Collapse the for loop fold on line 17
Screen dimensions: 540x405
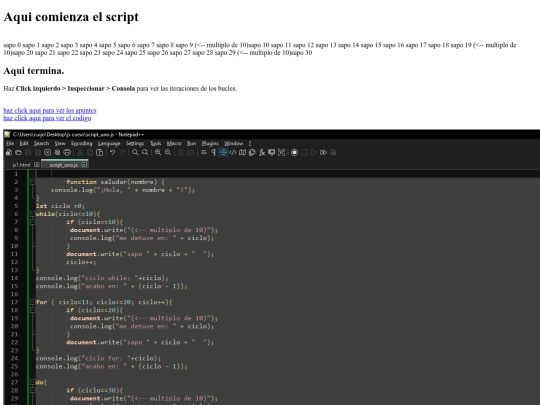pos(33,302)
